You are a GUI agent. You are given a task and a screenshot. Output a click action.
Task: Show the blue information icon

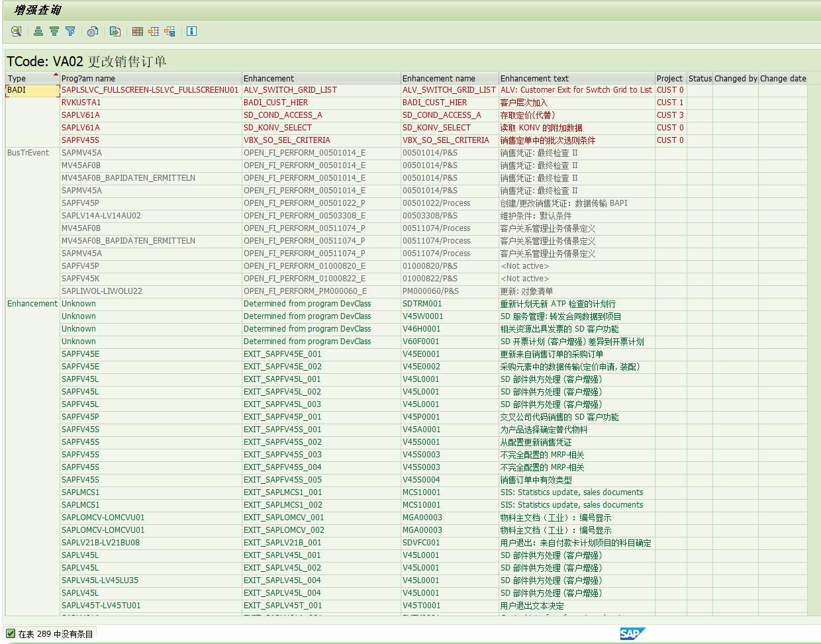point(192,31)
